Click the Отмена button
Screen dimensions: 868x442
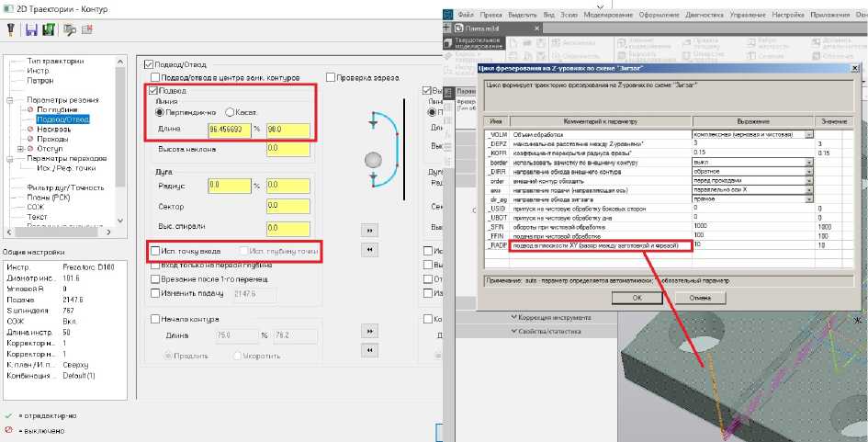click(700, 298)
